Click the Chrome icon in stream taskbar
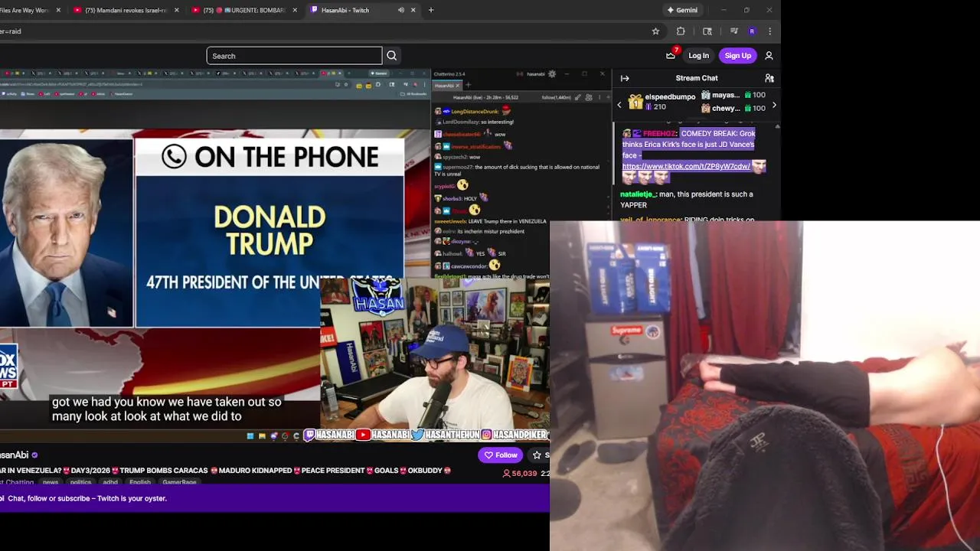Image resolution: width=980 pixels, height=551 pixels. tap(285, 436)
